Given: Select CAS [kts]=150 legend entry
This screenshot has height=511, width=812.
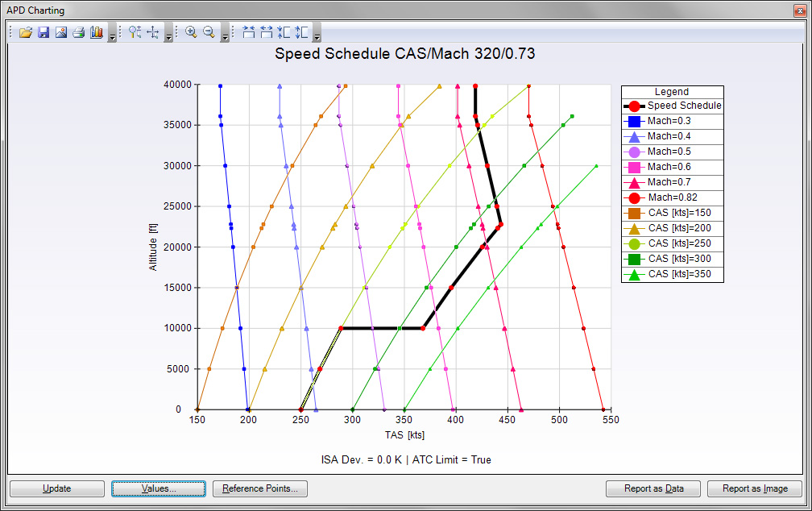Looking at the screenshot, I should tap(672, 213).
